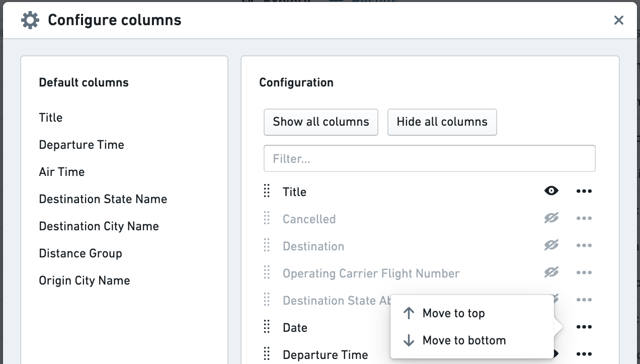Image resolution: width=640 pixels, height=364 pixels.
Task: Show the Operating Carrier Flight Number column
Action: 551,272
